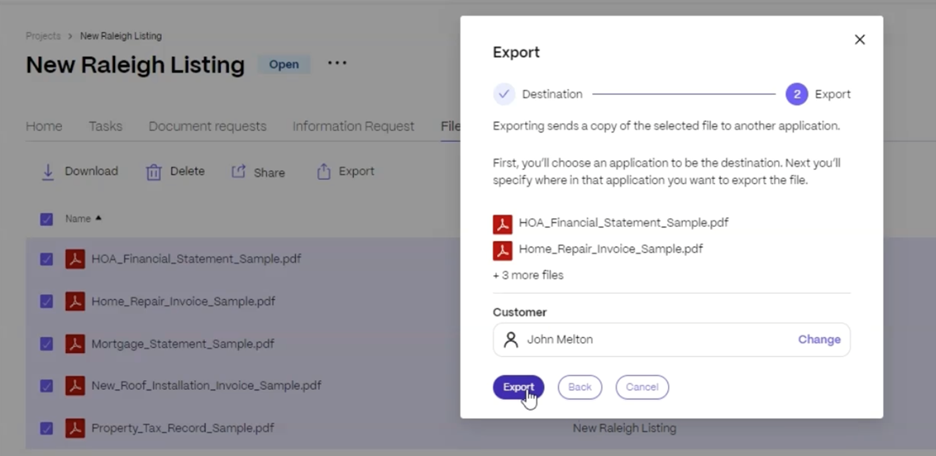
Task: Go to Projects breadcrumb link
Action: click(43, 36)
